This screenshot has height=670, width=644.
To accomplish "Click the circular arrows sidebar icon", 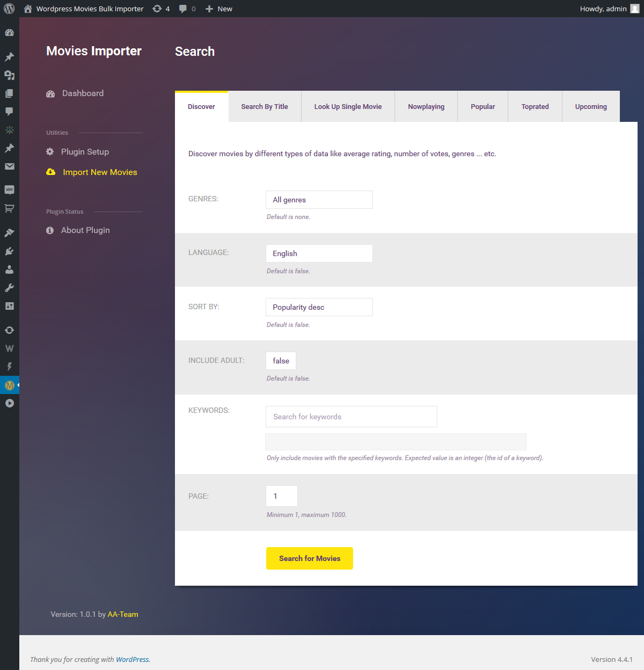I will pyautogui.click(x=9, y=330).
